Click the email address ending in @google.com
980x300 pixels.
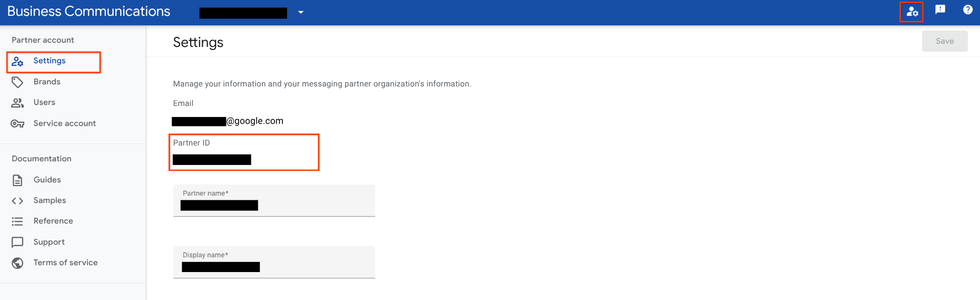tap(228, 121)
